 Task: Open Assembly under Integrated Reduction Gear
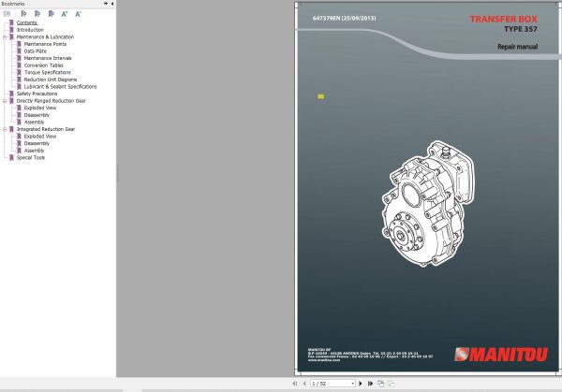pyautogui.click(x=34, y=151)
